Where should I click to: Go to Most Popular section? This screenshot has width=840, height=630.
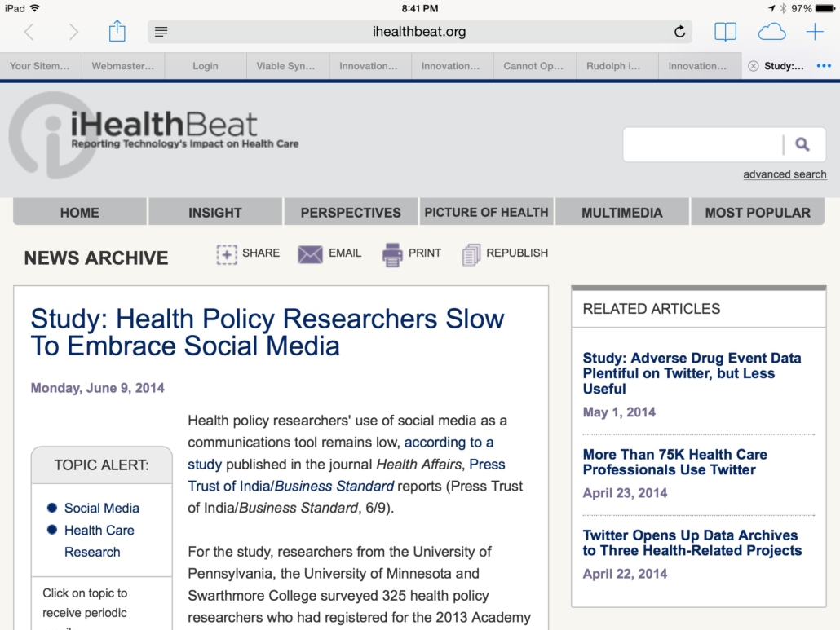(758, 212)
